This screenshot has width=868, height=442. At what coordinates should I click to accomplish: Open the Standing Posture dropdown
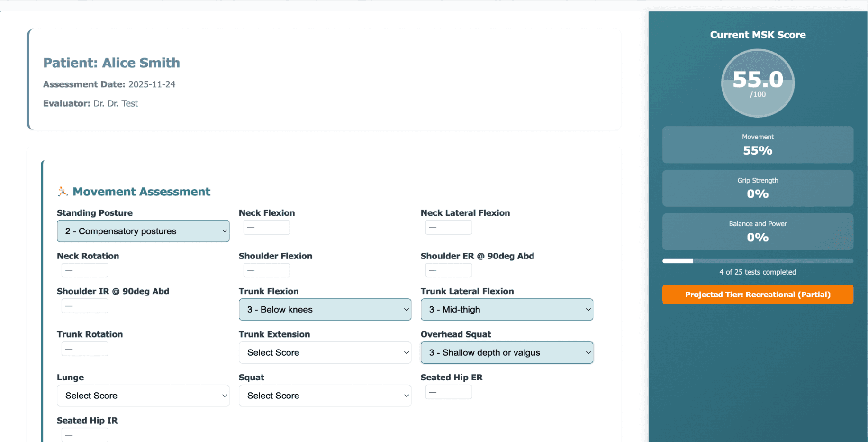coord(143,231)
